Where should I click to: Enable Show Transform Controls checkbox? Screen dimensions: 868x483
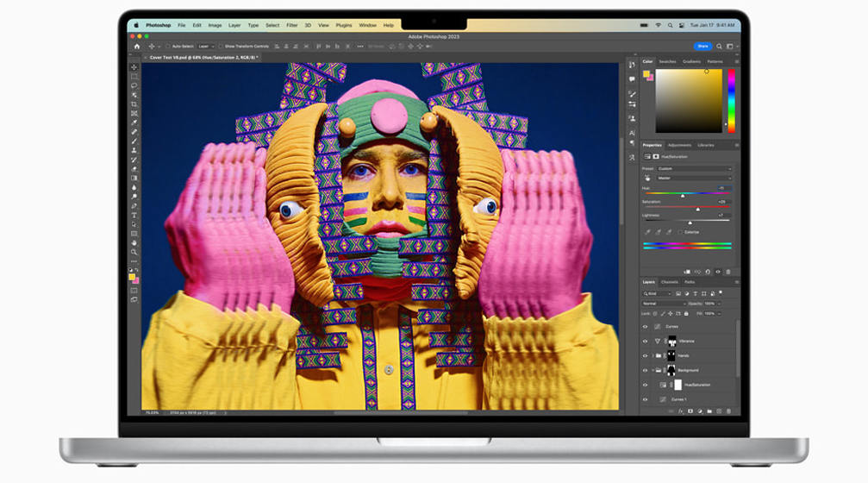click(x=221, y=47)
